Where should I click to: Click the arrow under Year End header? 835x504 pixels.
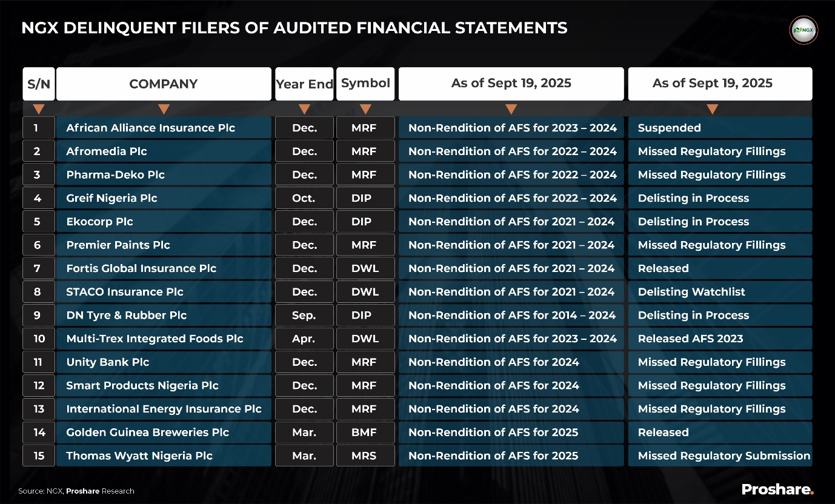304,110
